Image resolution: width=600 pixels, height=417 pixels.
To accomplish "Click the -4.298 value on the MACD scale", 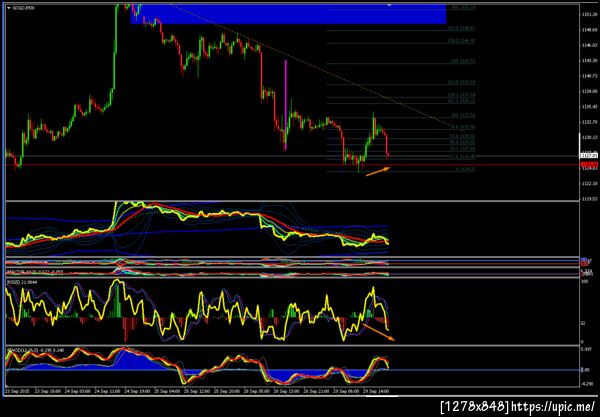I will [x=587, y=384].
